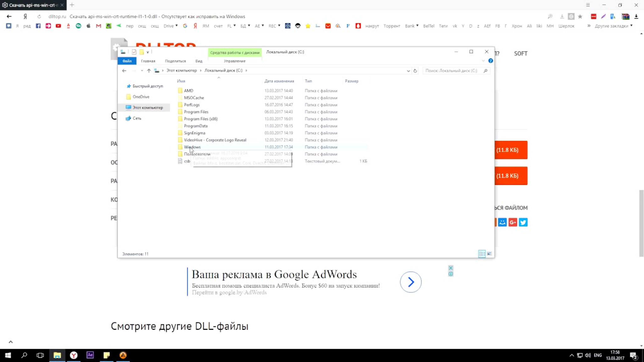Select Быстрый доступ in navigation pane
Viewport: 644px width, 362px height.
pyautogui.click(x=148, y=86)
